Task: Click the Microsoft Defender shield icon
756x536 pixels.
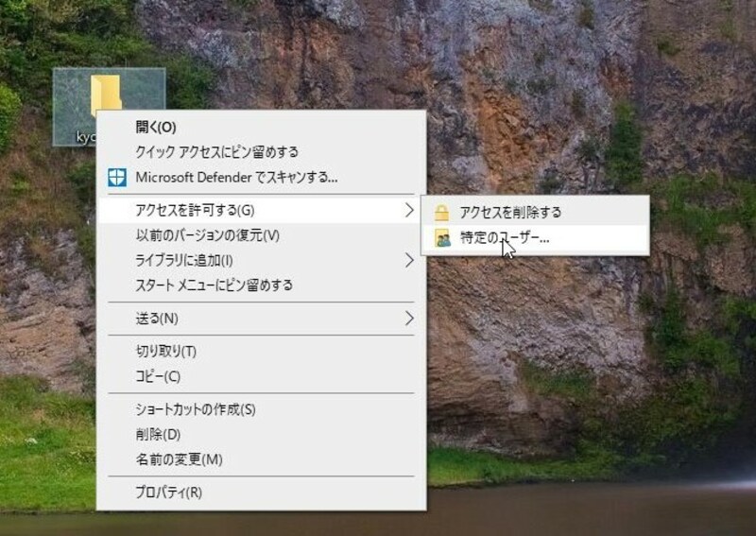Action: (x=116, y=178)
